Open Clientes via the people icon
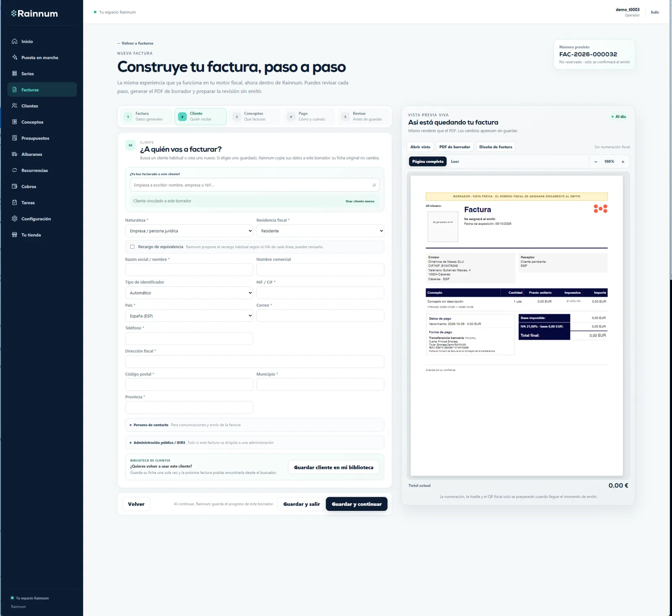The image size is (672, 616). pos(15,106)
